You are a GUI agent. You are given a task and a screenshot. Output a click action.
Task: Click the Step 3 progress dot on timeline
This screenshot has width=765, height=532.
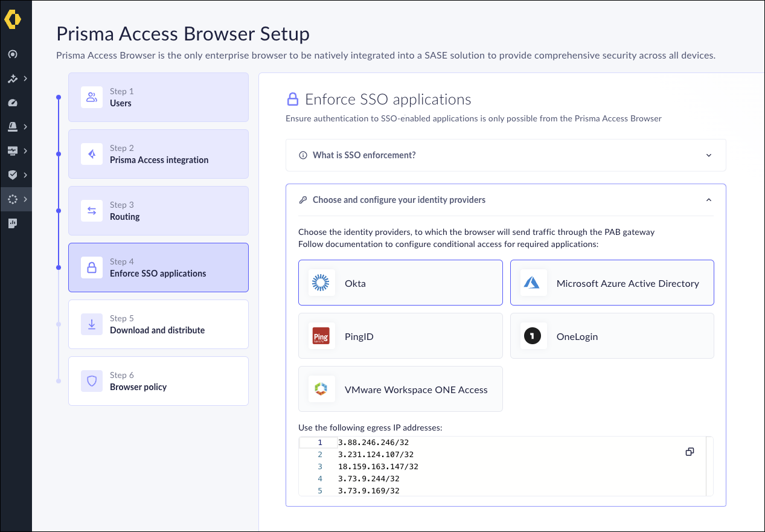click(59, 211)
